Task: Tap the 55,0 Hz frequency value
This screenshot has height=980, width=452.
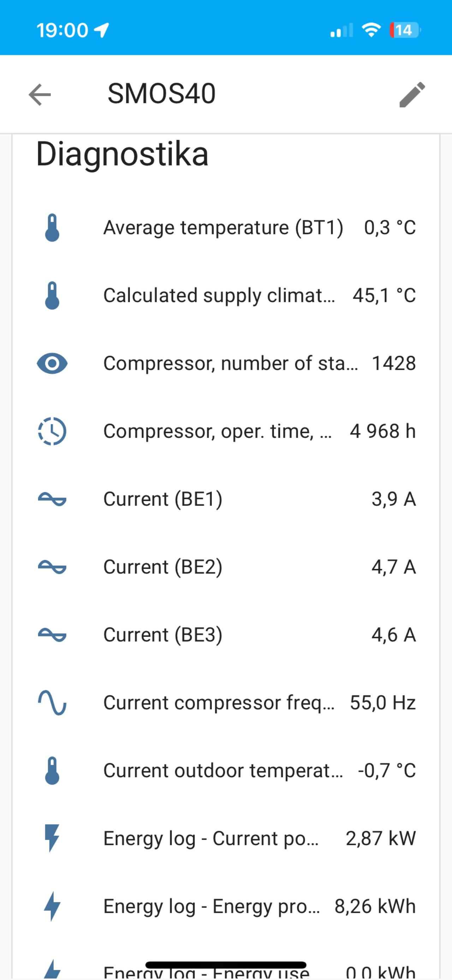Action: click(382, 702)
